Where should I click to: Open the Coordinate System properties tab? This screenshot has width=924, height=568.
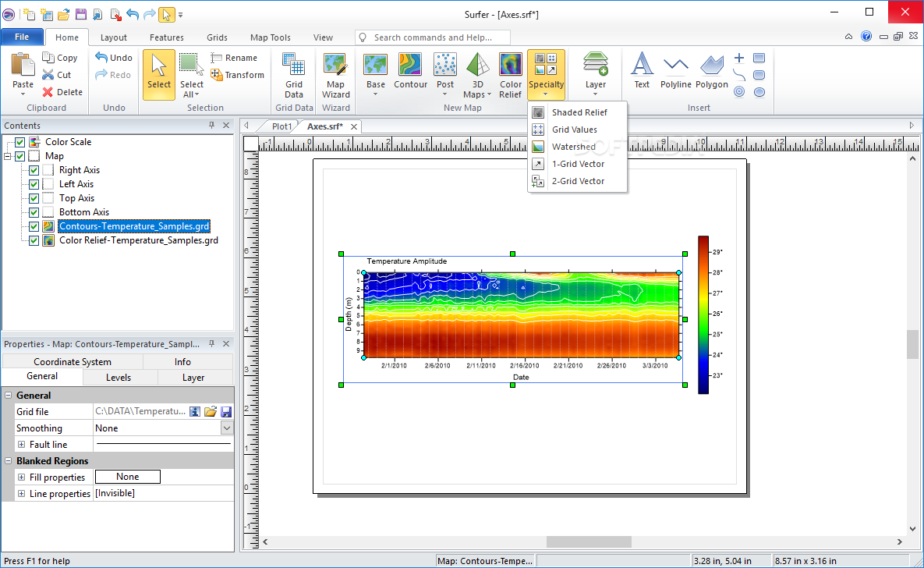click(73, 361)
